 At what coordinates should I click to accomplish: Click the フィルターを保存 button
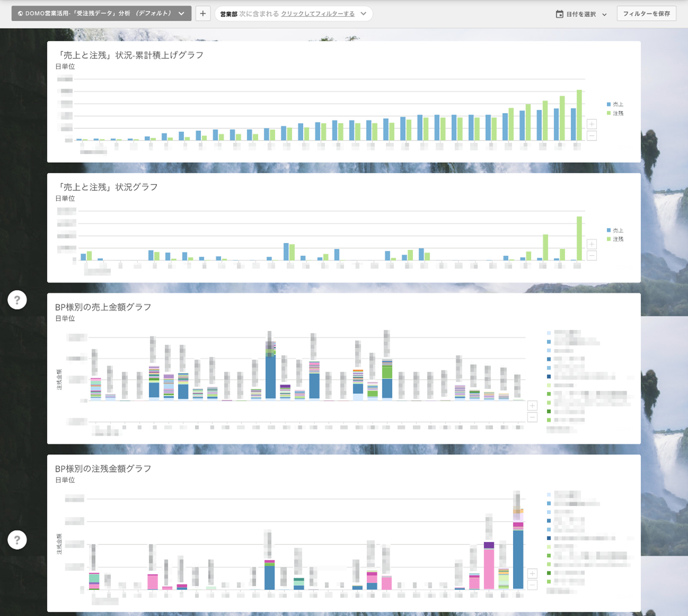tap(646, 14)
